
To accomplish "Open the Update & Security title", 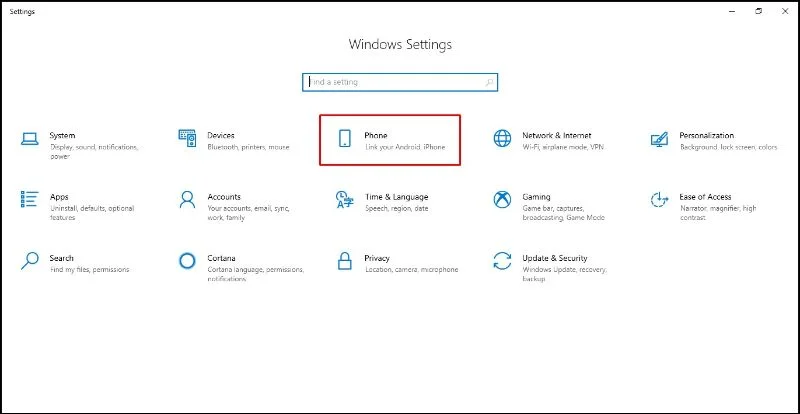I will [x=555, y=258].
